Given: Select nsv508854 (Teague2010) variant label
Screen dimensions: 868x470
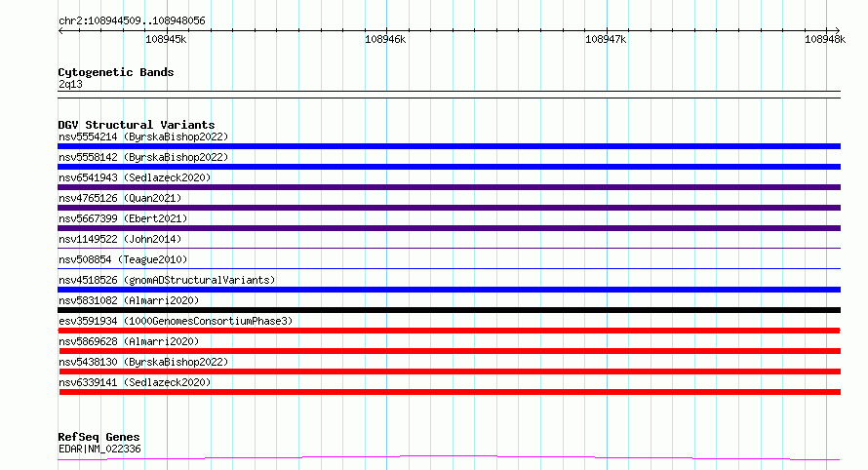Looking at the screenshot, I should 123,259.
